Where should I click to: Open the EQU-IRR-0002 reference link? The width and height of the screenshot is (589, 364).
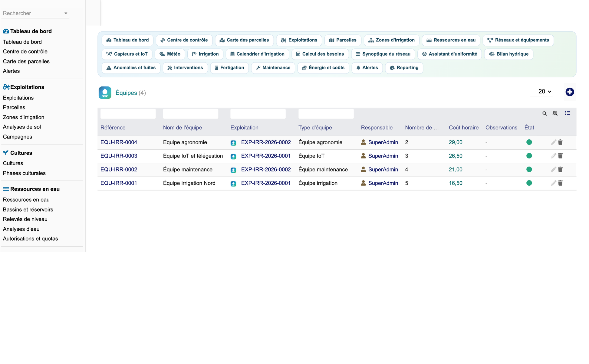coord(119,170)
